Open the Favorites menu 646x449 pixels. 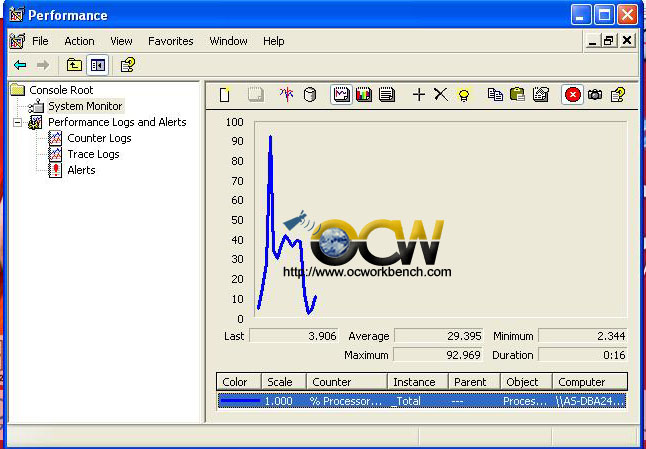171,41
